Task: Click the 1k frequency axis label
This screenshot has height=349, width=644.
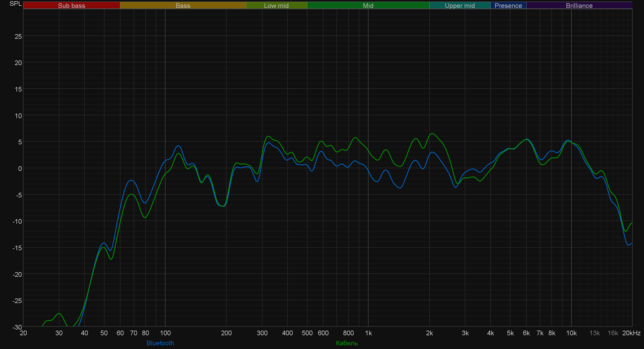Action: click(x=368, y=333)
